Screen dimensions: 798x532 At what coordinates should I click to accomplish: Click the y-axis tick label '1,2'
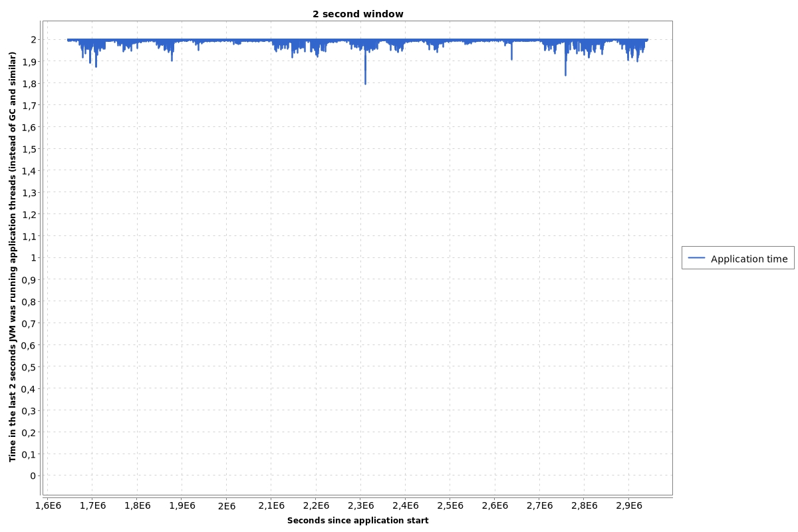pos(30,214)
